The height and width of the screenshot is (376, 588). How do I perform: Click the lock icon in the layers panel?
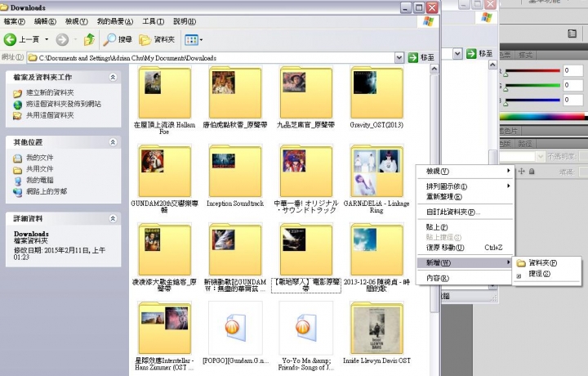(532, 172)
